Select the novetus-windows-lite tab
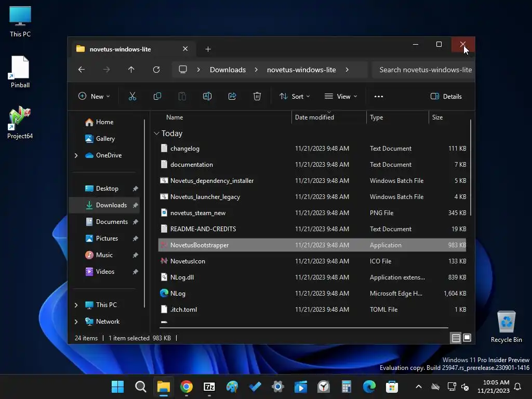The height and width of the screenshot is (399, 532). (132, 49)
